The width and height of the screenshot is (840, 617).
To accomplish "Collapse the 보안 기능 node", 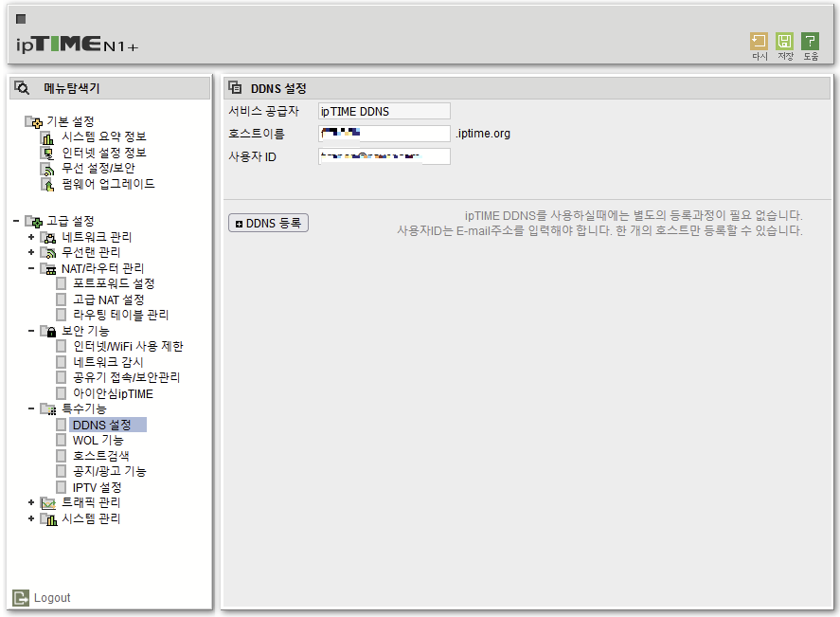I will (x=31, y=331).
